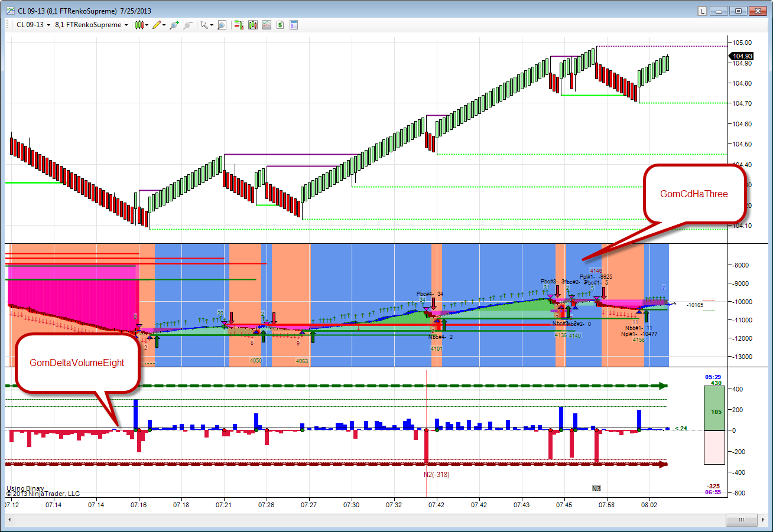
Task: Maximize the chart window
Action: pos(738,11)
